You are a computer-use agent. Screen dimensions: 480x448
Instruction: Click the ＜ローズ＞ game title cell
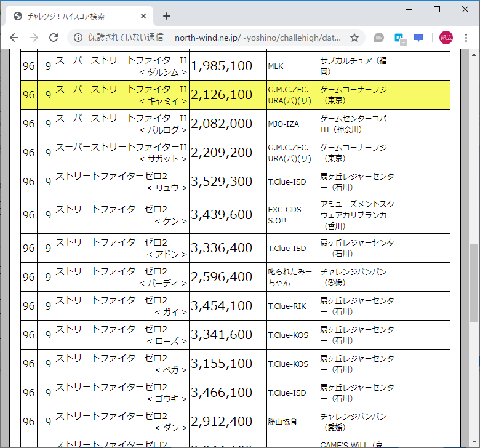pos(121,335)
